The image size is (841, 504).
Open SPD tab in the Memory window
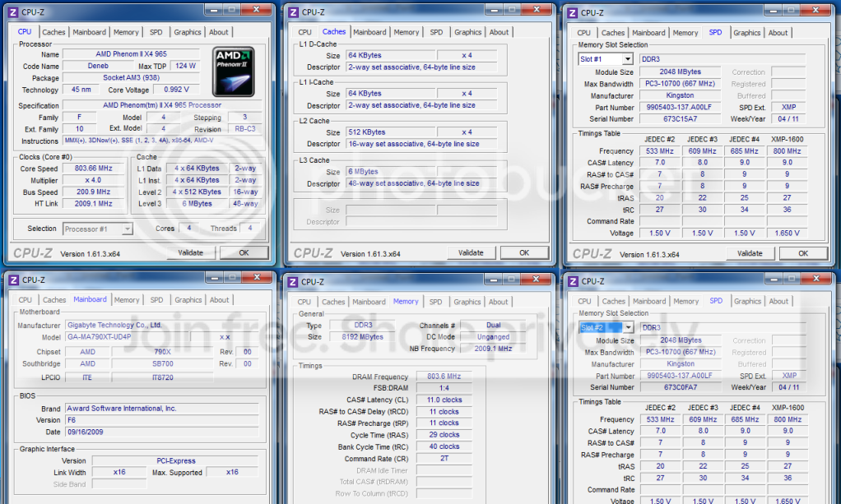pyautogui.click(x=436, y=302)
